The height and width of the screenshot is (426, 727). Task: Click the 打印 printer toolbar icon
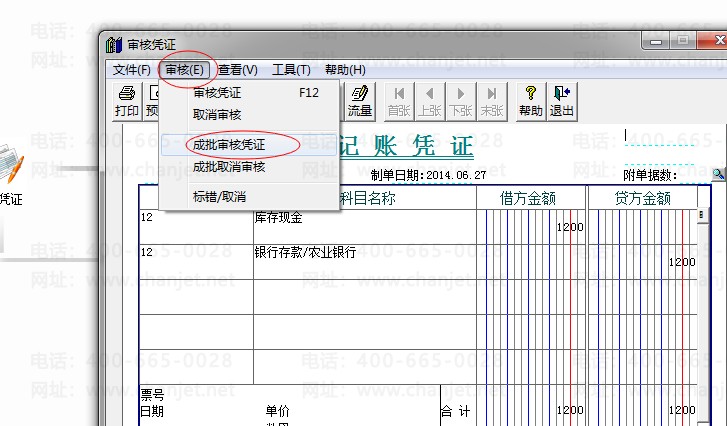(x=127, y=102)
